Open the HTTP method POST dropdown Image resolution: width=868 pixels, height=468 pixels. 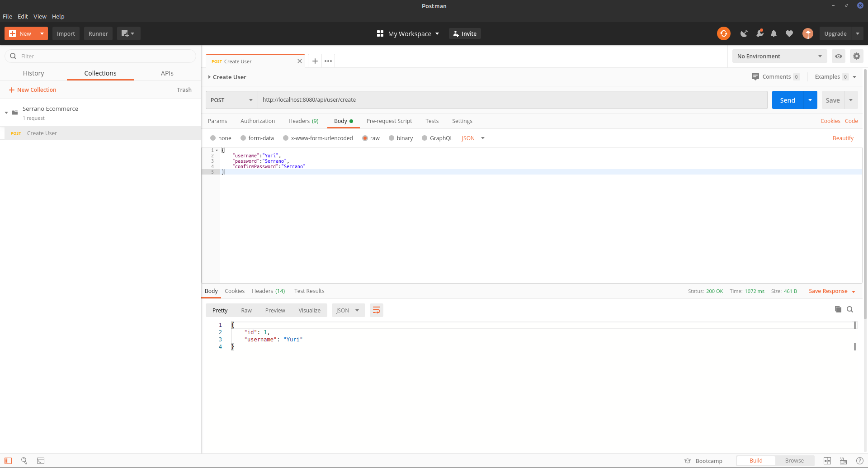coord(231,100)
